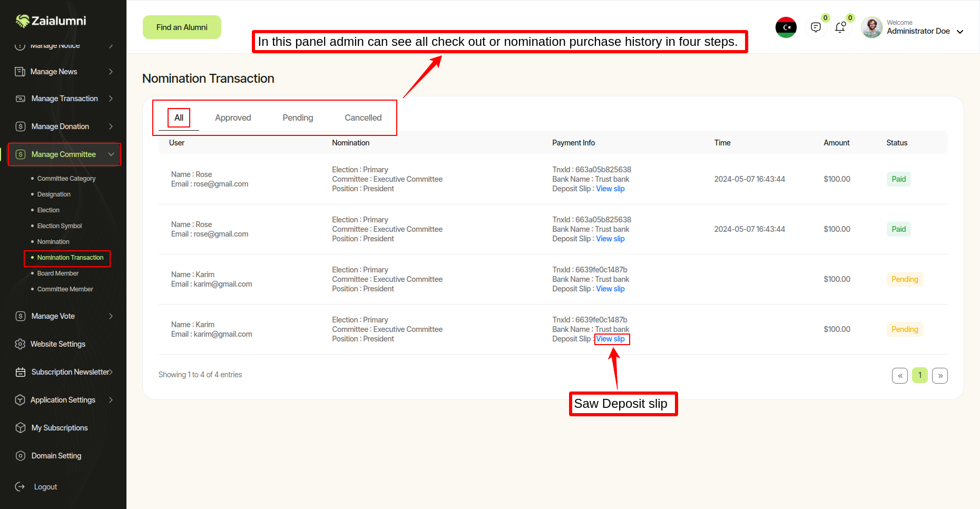Open Nomination Transaction submenu item
This screenshot has height=509, width=980.
71,258
